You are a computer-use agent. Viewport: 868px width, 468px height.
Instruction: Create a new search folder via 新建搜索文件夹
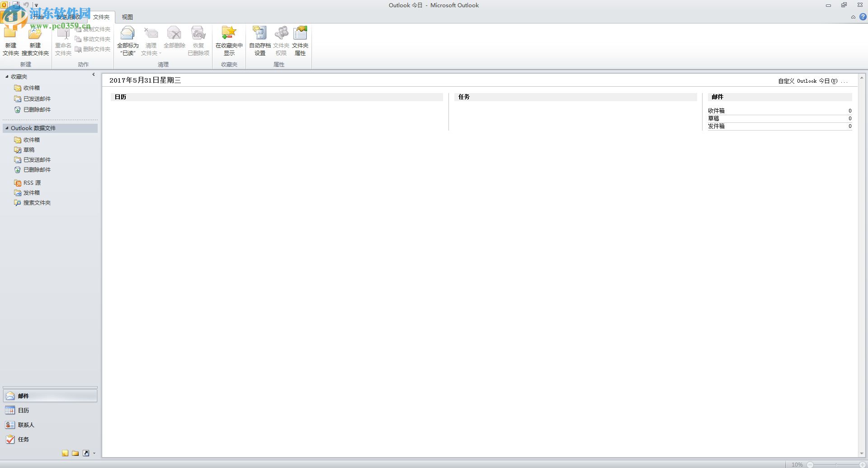[x=35, y=42]
